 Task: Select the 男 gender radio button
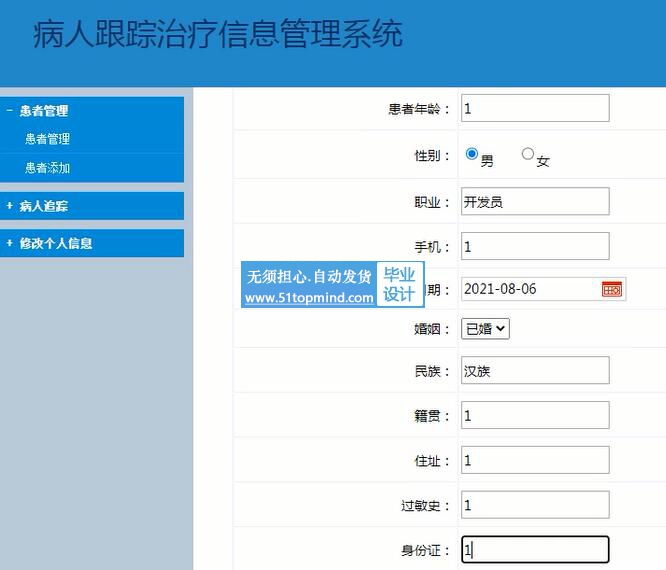(x=472, y=155)
